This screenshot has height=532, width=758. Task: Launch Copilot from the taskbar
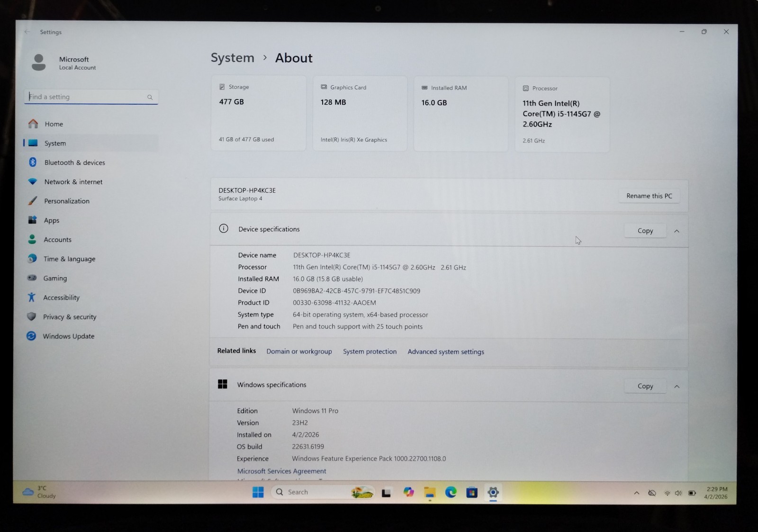tap(408, 493)
